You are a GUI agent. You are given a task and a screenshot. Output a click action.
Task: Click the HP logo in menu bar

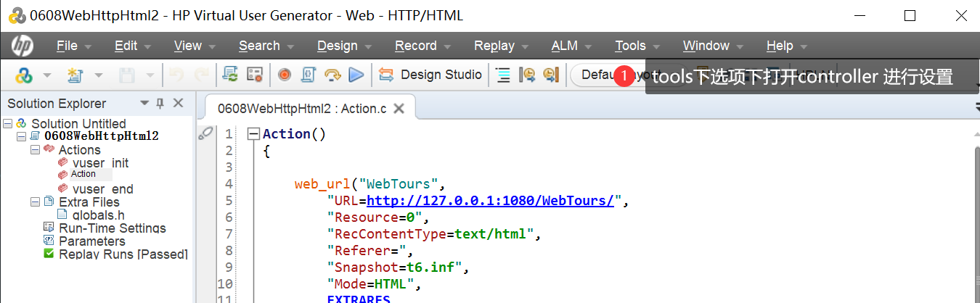point(23,46)
